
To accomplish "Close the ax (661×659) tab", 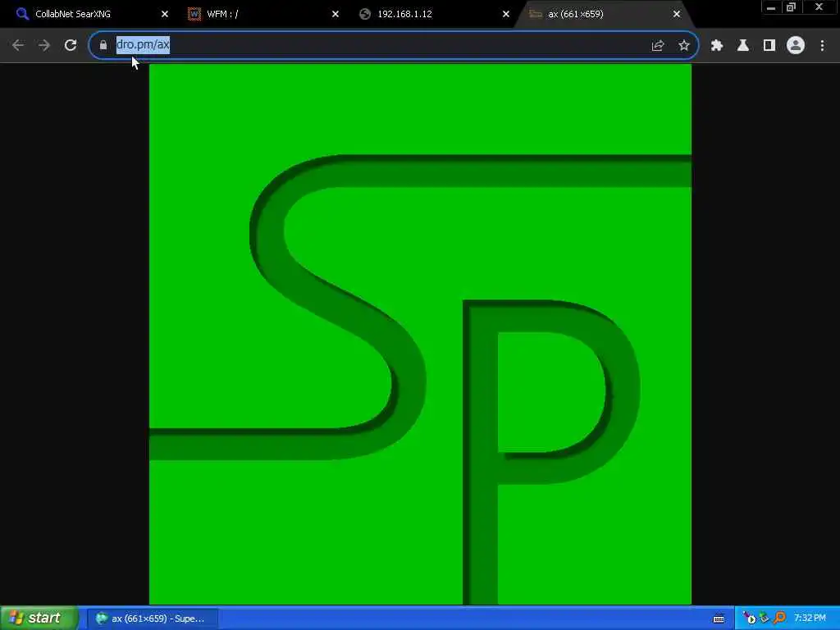I will tap(677, 14).
